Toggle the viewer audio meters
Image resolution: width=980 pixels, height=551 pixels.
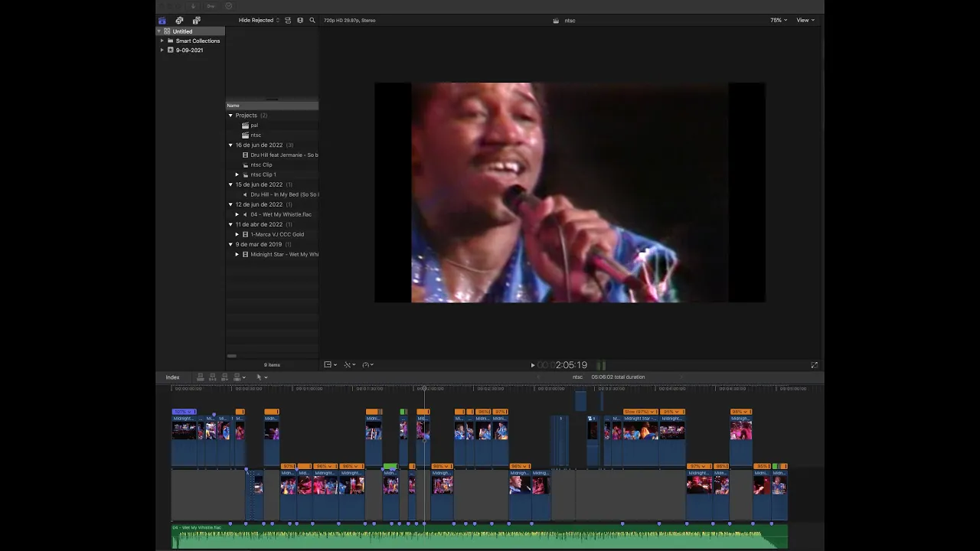pyautogui.click(x=601, y=365)
